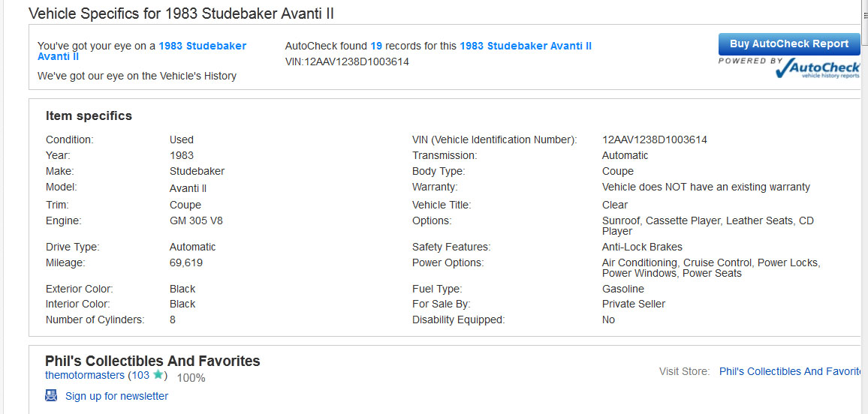Visit the Phil's Collectibles And Favorites store link
The height and width of the screenshot is (414, 868).
pos(790,371)
